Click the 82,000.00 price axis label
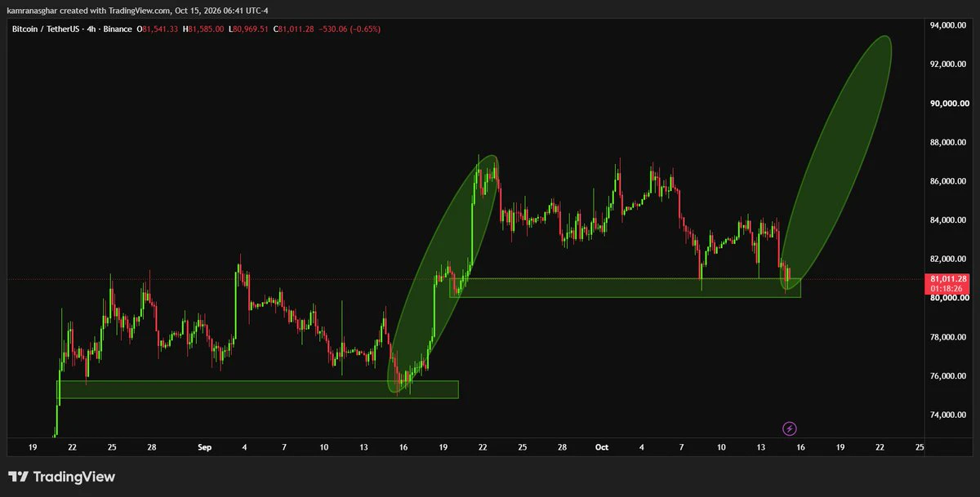The width and height of the screenshot is (980, 497). (947, 260)
